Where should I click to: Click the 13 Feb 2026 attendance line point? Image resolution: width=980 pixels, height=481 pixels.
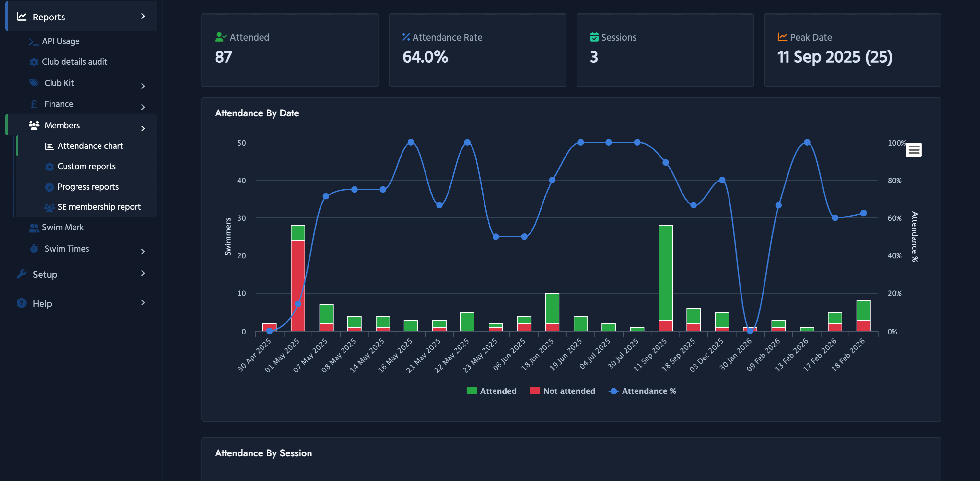pyautogui.click(x=807, y=142)
